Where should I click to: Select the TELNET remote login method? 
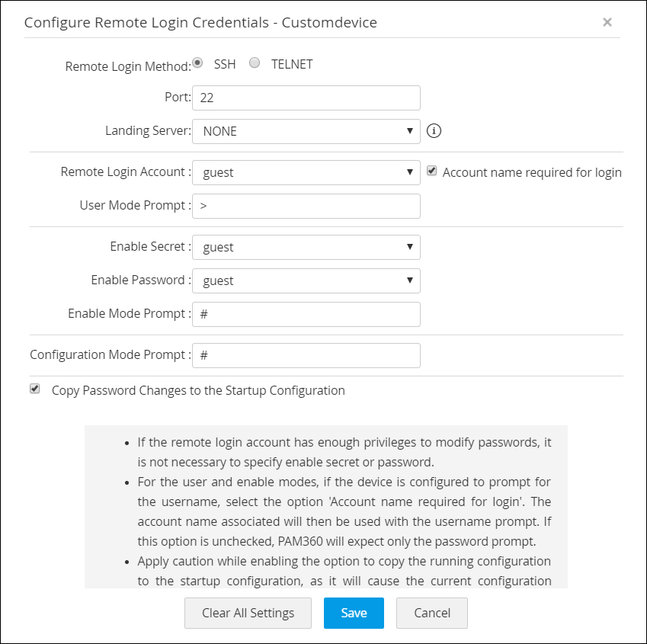(x=255, y=63)
